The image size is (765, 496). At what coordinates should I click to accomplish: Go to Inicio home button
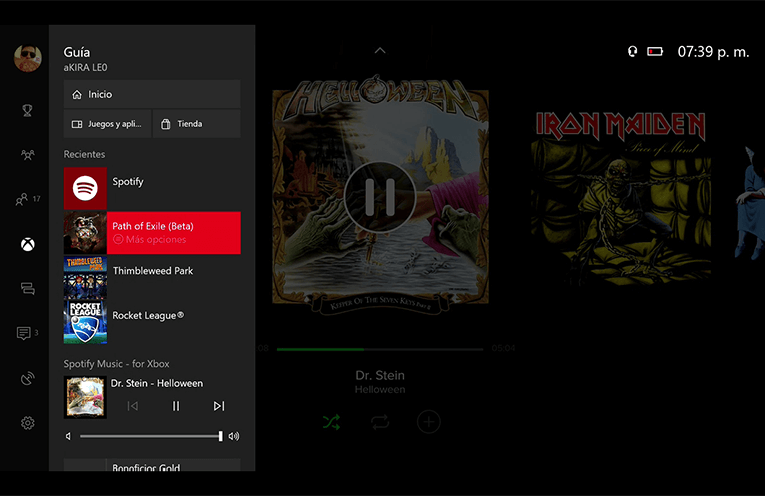click(x=152, y=94)
